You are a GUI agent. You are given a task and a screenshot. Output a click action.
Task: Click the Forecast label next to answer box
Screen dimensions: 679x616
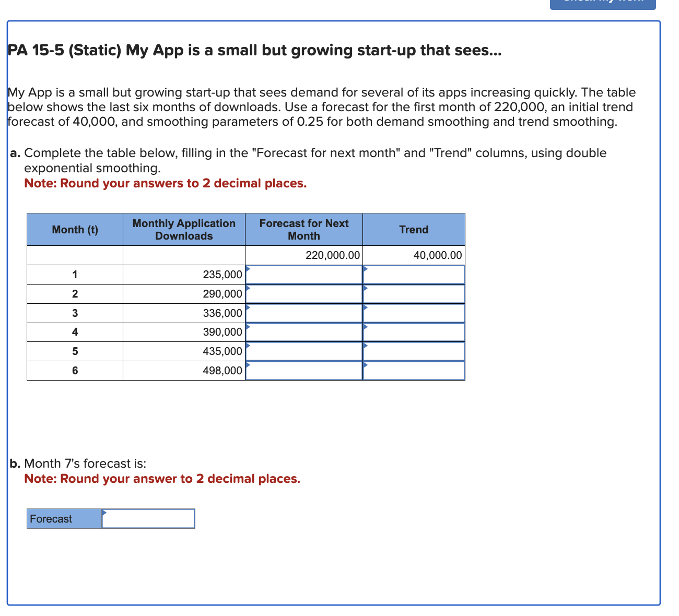(50, 518)
